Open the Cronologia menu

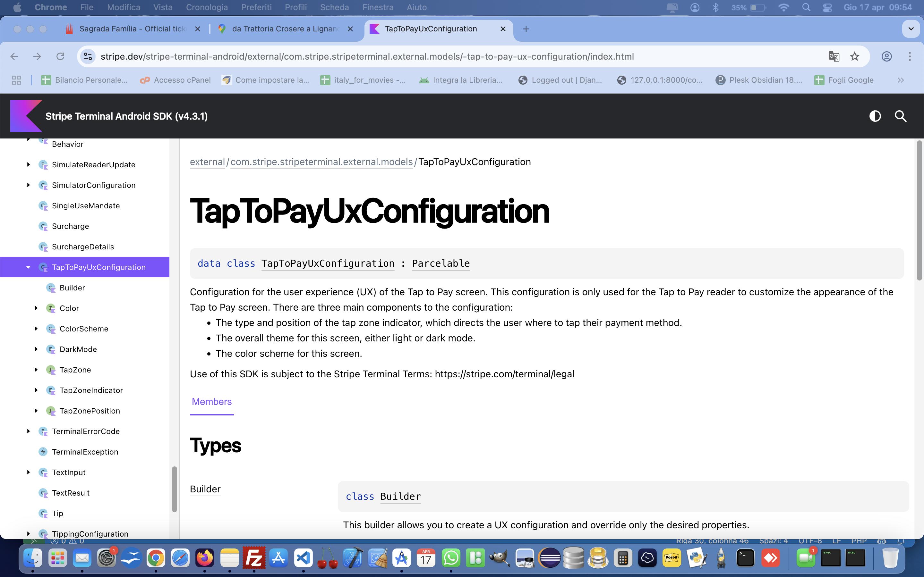point(207,7)
